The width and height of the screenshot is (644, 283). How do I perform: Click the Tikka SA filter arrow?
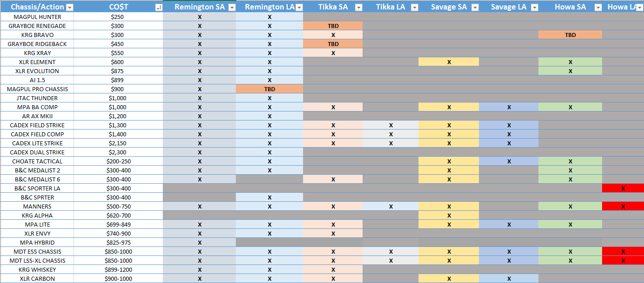pyautogui.click(x=359, y=8)
